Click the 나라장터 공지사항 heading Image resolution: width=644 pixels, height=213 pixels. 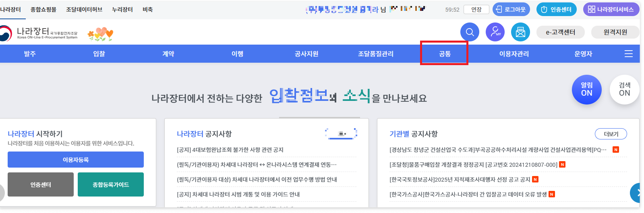click(x=204, y=134)
